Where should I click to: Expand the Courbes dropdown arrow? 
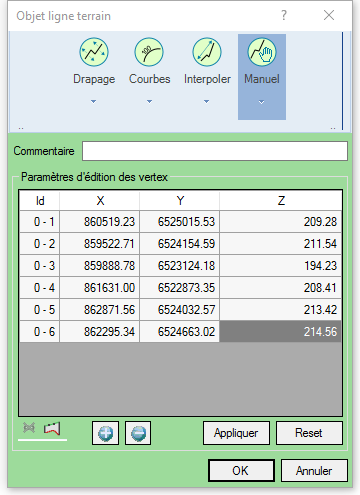(149, 101)
